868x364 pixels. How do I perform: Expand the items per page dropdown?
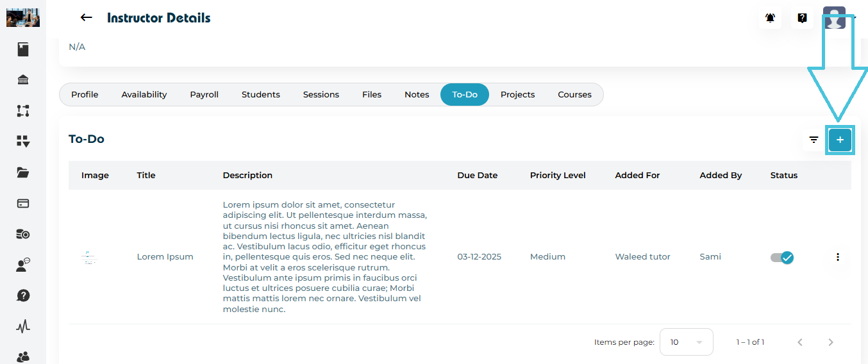click(686, 342)
